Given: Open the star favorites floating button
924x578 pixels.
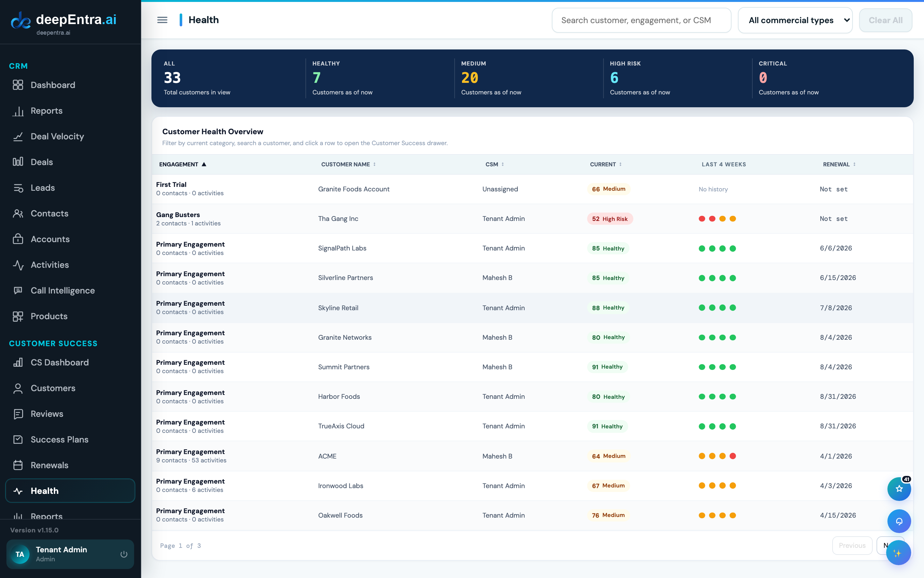Looking at the screenshot, I should [899, 489].
